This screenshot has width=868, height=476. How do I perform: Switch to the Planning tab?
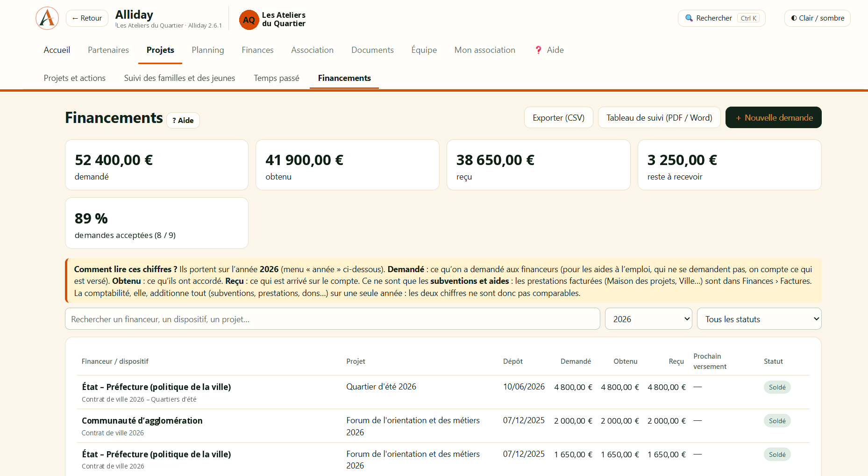coord(208,50)
